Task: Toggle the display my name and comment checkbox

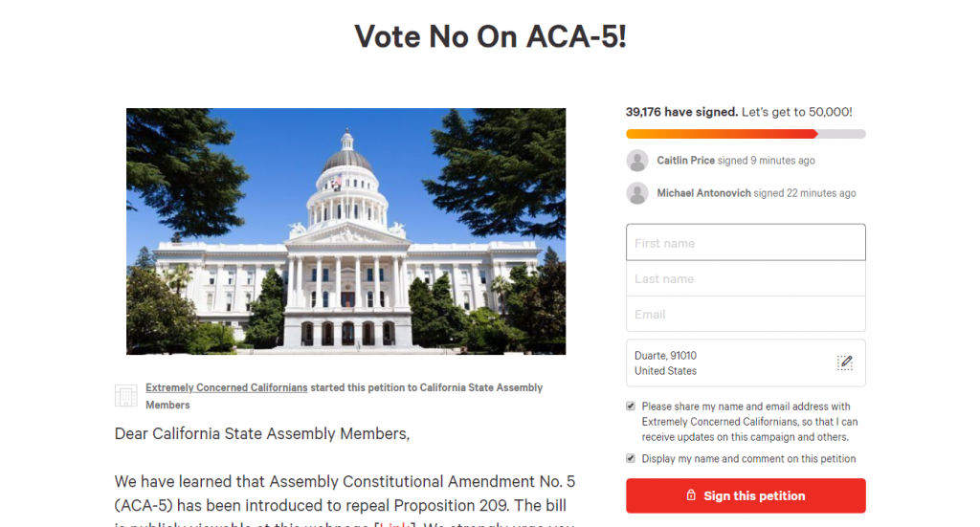Action: [631, 459]
